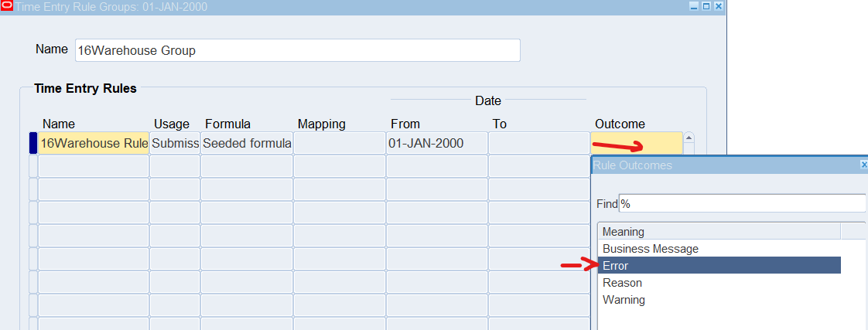Choose Business Message from Rule Outcomes list
Screen dimensions: 868x330
(x=651, y=249)
